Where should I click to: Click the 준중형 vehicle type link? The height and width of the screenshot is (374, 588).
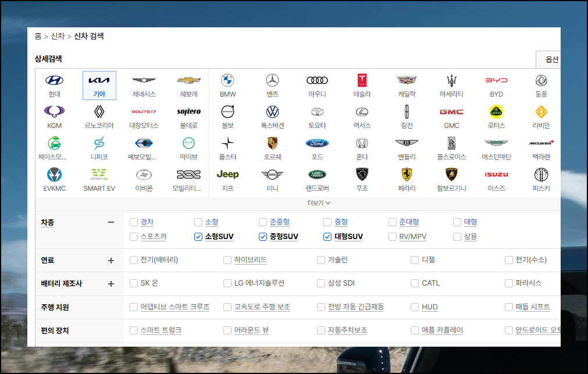pos(280,222)
